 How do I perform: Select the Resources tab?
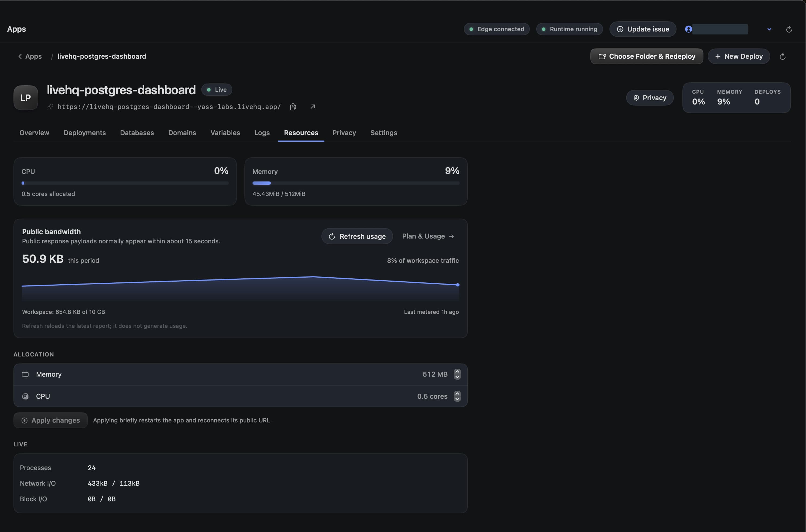(301, 133)
